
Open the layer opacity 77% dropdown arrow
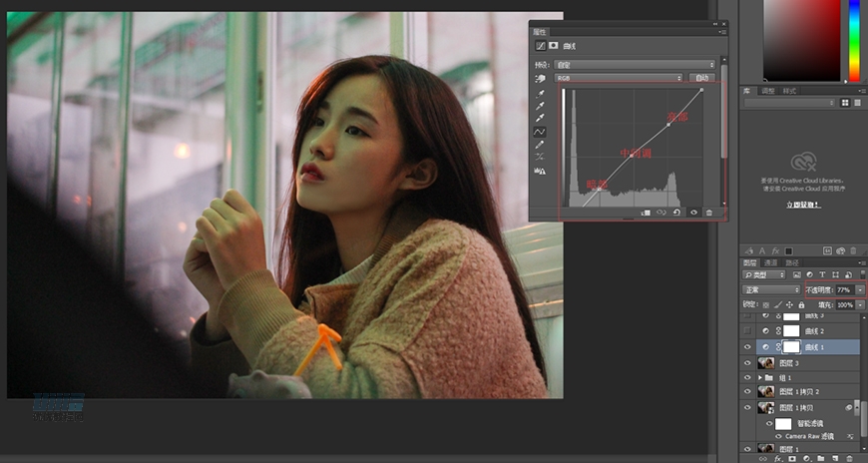[x=860, y=289]
